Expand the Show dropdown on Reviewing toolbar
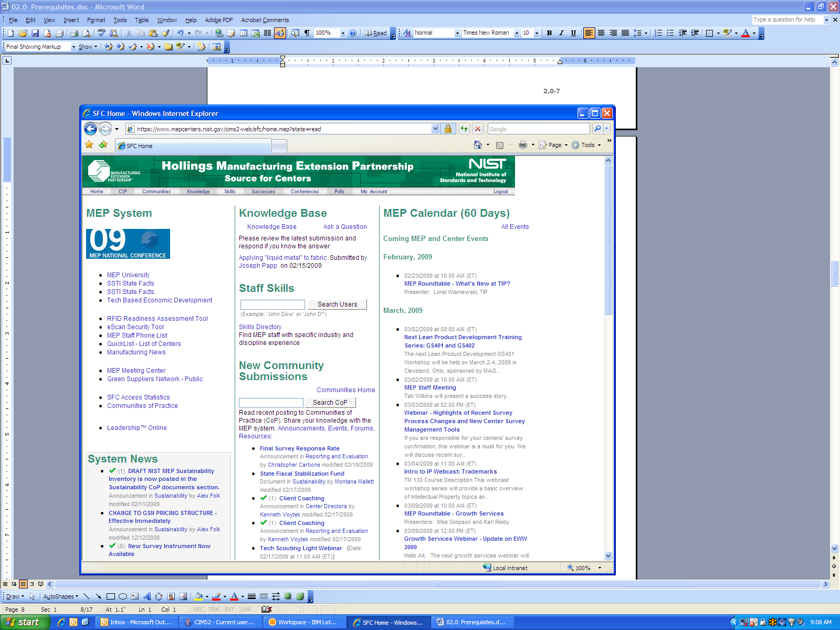 click(x=88, y=47)
